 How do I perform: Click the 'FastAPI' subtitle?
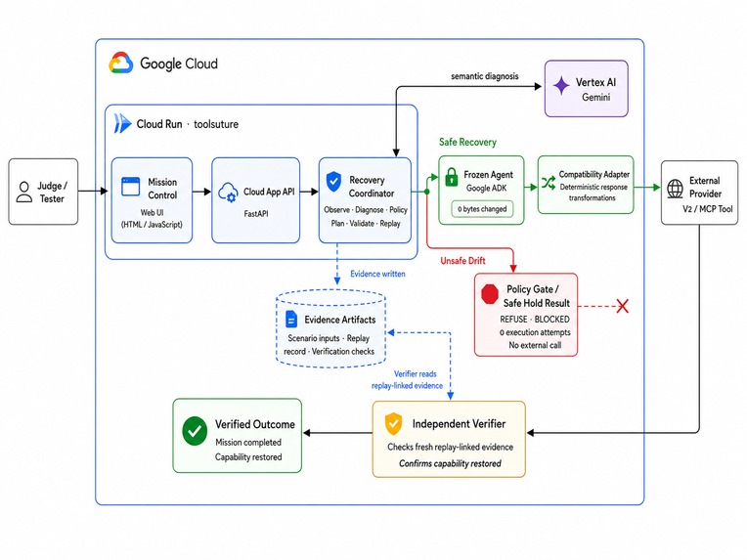pos(256,214)
